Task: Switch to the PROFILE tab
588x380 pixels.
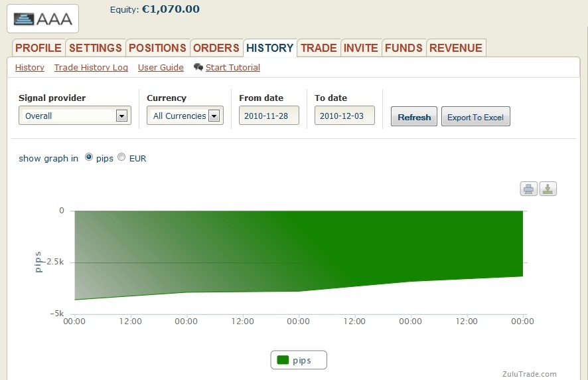Action: click(x=38, y=48)
